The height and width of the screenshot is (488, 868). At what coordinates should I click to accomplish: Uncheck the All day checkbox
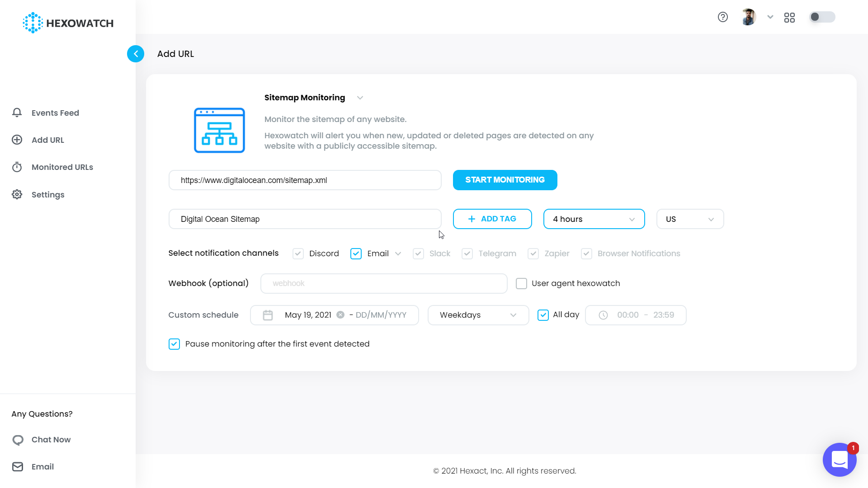543,315
